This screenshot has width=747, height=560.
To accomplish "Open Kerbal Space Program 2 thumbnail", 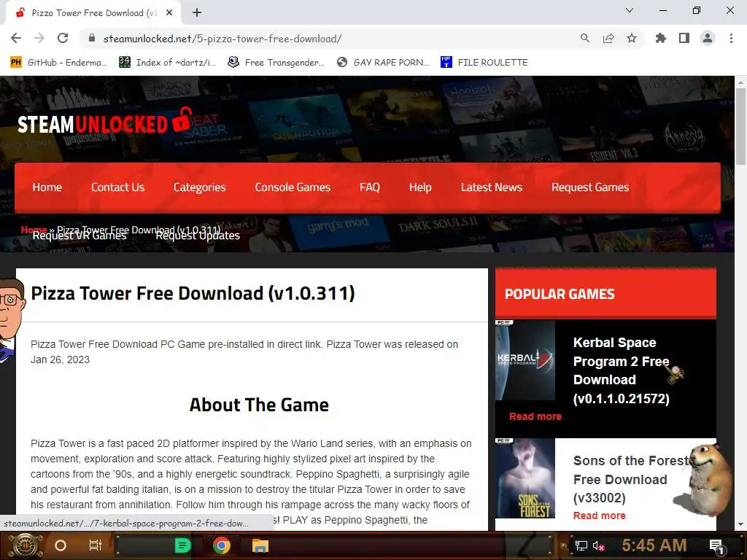I will tap(525, 360).
